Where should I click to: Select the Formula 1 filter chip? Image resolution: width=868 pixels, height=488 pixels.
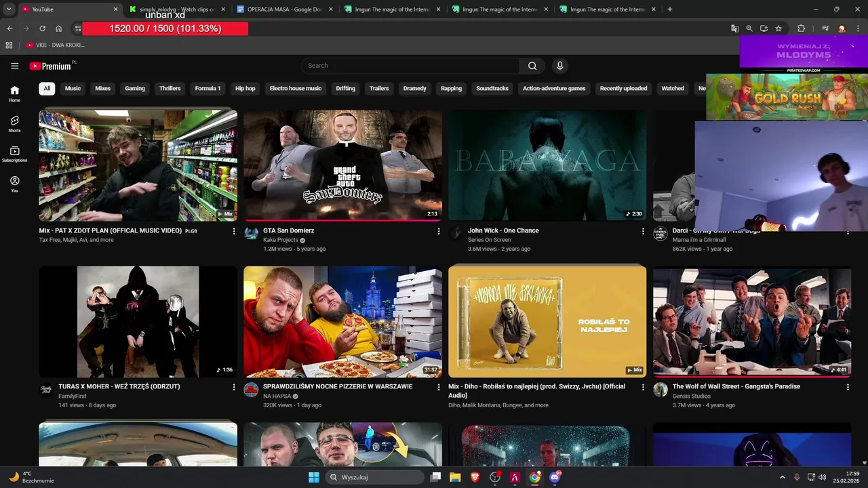pos(208,88)
